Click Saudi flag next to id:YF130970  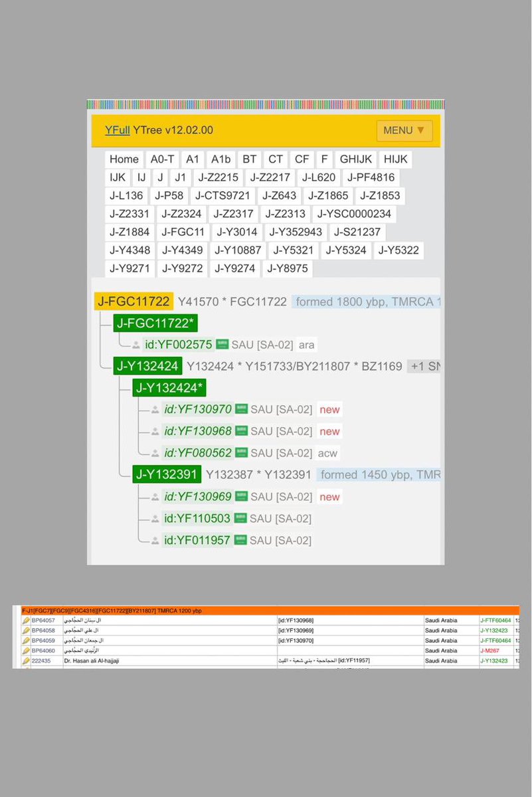pos(241,409)
